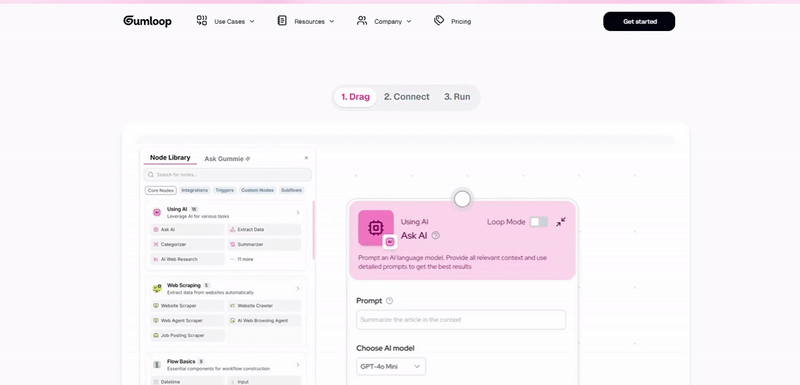The image size is (800, 385).
Task: Click the Prompt text field
Action: 461,320
